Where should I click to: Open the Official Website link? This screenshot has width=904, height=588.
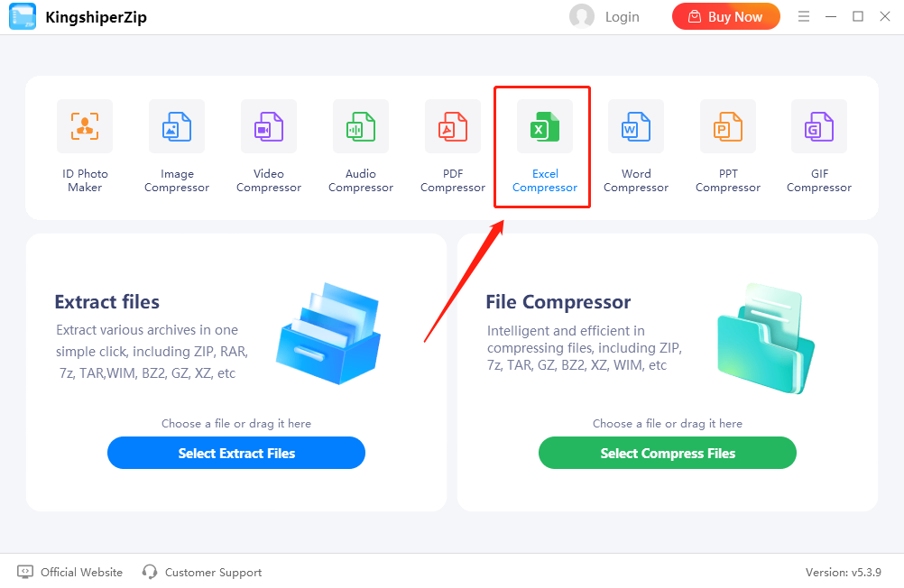(x=69, y=572)
